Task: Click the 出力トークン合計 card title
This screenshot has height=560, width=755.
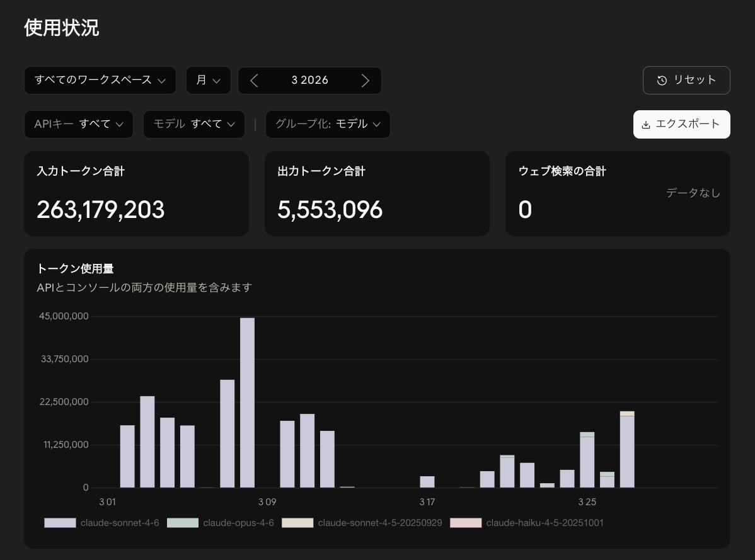Action: 321,171
